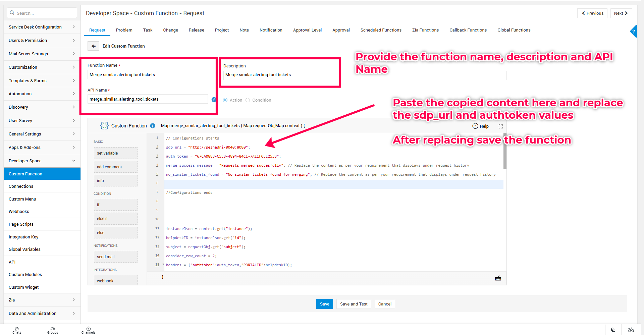Click the API Name info icon
Image resolution: width=644 pixels, height=335 pixels.
coord(214,100)
